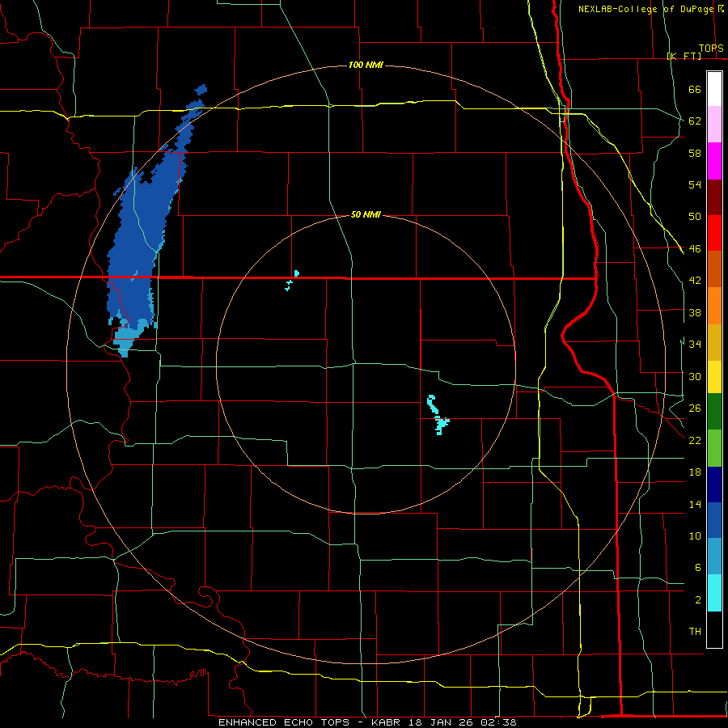The width and height of the screenshot is (728, 728).
Task: Click the 'NEXLAB-College of DuPage' credit text
Action: [x=645, y=9]
